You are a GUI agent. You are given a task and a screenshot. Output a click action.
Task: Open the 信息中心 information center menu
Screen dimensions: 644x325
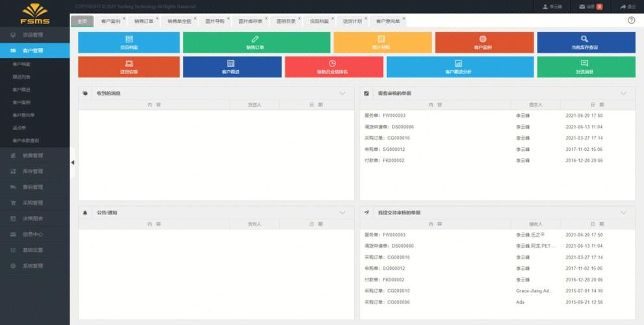point(34,235)
